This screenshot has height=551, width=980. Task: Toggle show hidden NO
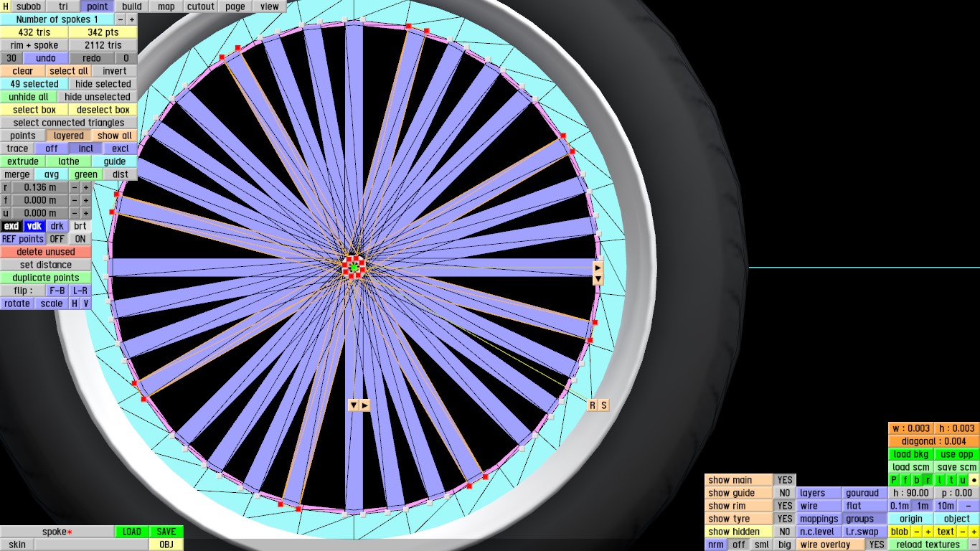point(785,532)
